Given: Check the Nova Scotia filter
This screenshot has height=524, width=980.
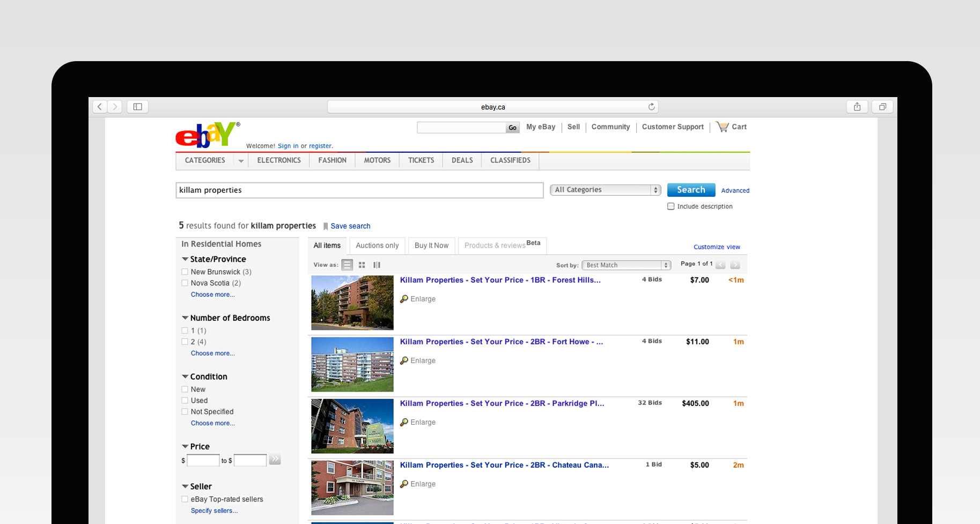Looking at the screenshot, I should click(185, 283).
